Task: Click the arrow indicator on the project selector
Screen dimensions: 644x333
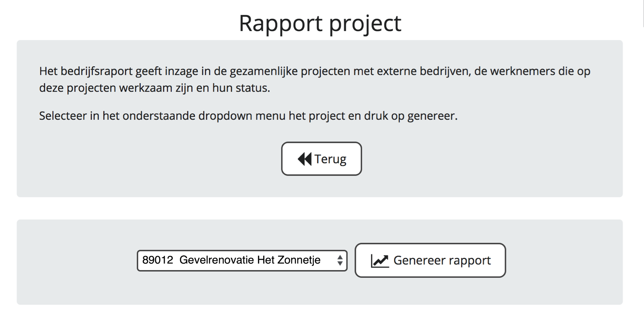Action: point(341,260)
